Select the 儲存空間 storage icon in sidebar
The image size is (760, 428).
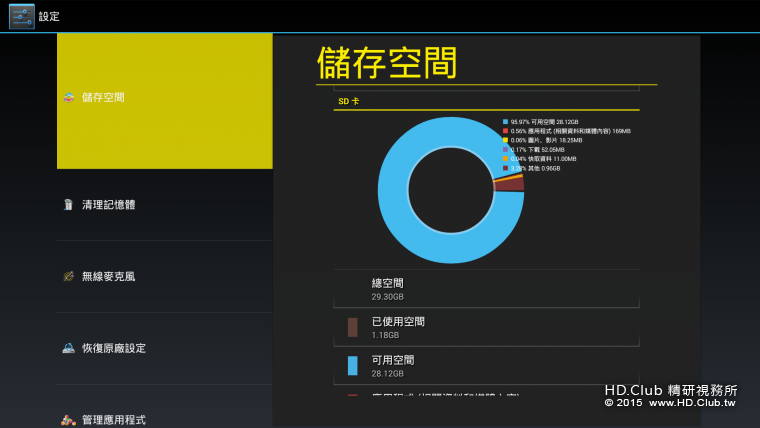(69, 97)
